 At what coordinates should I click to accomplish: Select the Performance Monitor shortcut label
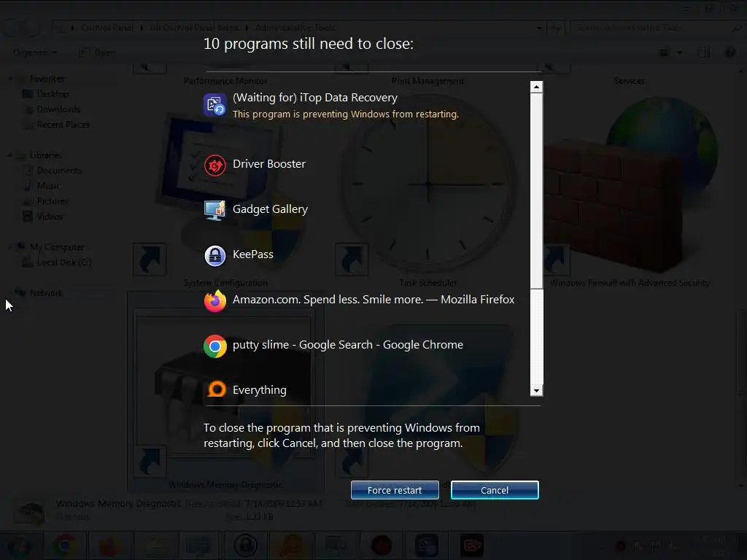[x=225, y=81]
